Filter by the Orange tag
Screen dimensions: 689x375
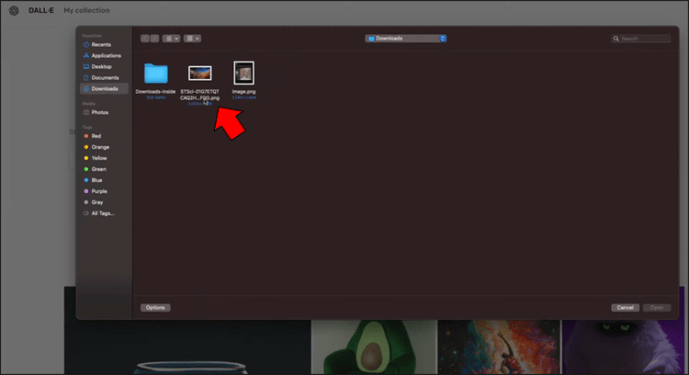[x=100, y=147]
